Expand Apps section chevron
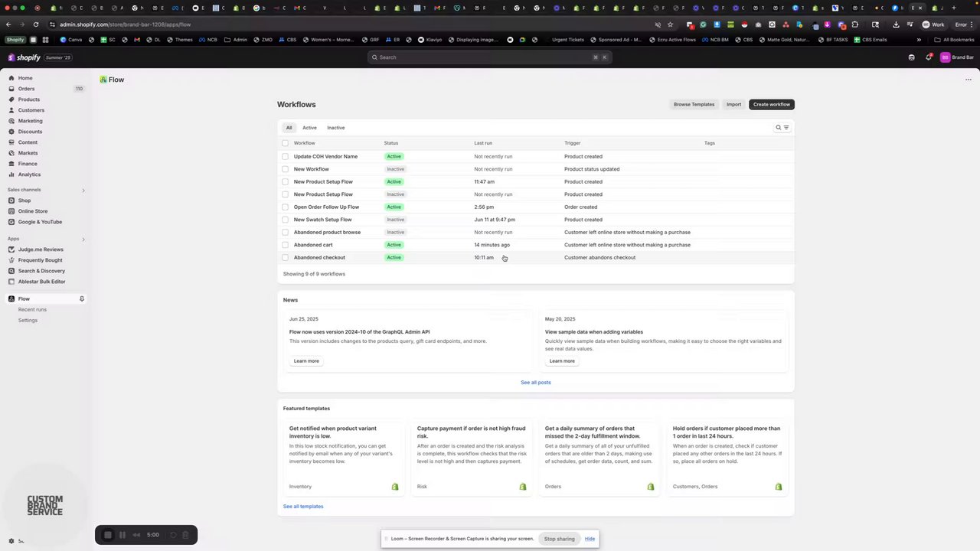The width and height of the screenshot is (980, 551). pyautogui.click(x=83, y=239)
